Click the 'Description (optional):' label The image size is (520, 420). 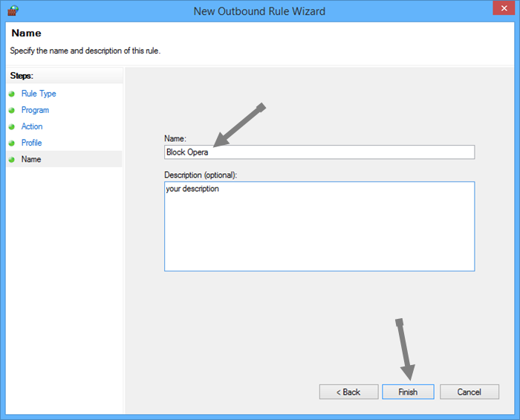(201, 175)
